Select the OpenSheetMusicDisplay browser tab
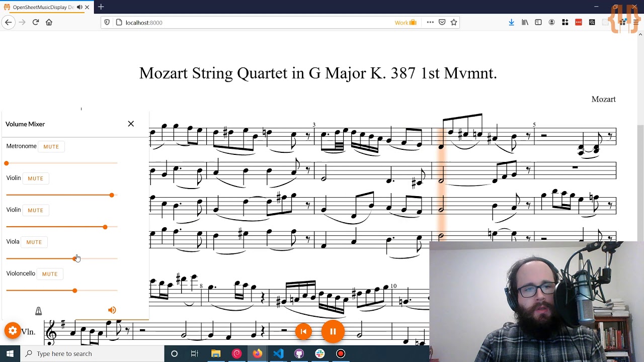644x362 pixels. click(x=43, y=7)
